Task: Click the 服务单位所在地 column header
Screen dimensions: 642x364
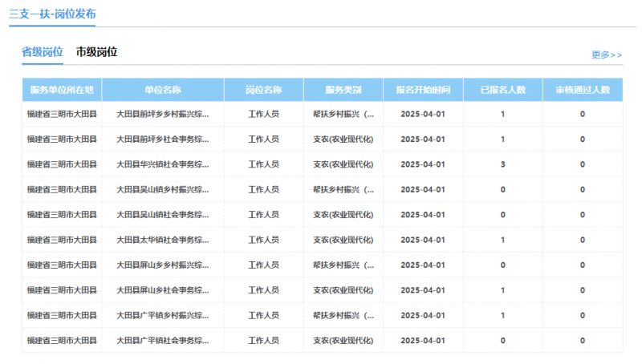Action: [x=62, y=89]
